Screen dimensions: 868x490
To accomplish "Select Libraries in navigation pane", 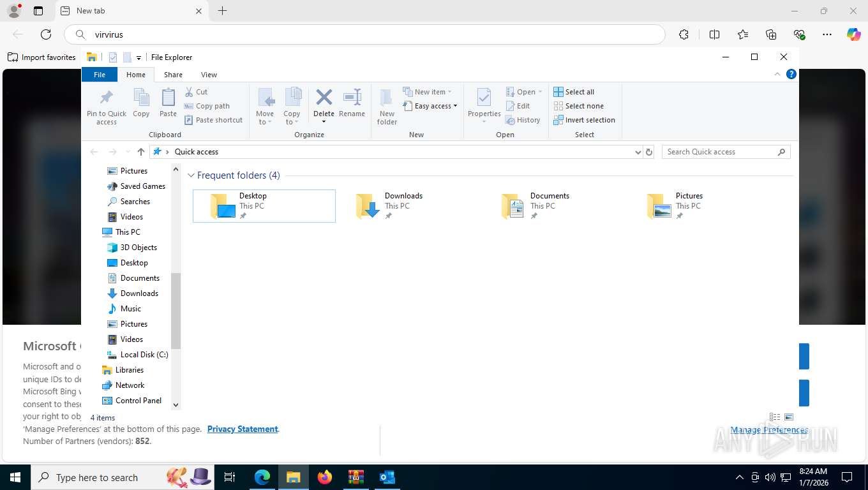I will tap(123, 370).
